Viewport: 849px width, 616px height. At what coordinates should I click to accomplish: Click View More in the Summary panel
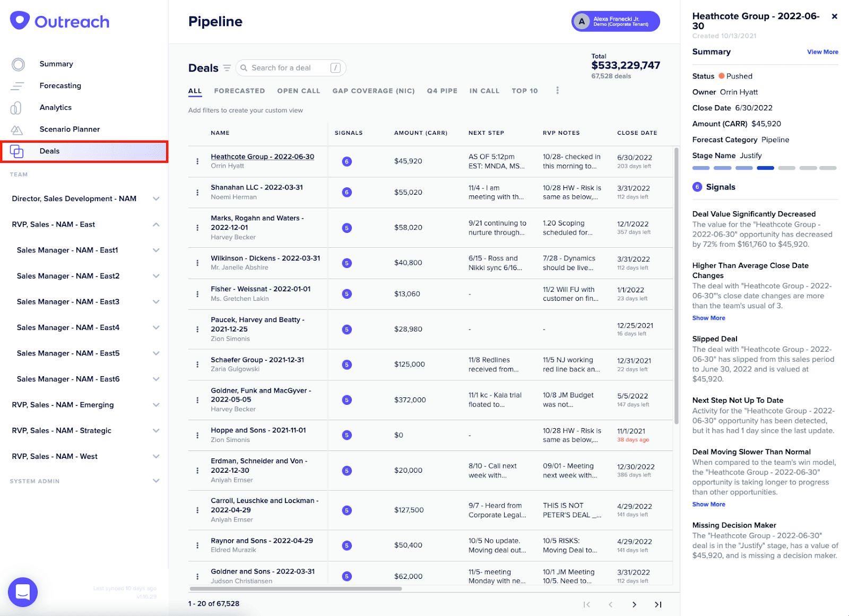point(822,52)
